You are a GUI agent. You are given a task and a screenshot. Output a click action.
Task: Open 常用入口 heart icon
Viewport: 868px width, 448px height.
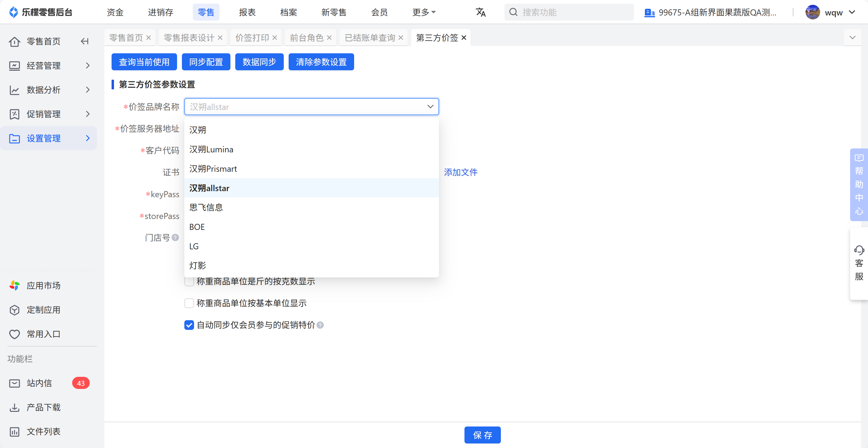coord(15,334)
